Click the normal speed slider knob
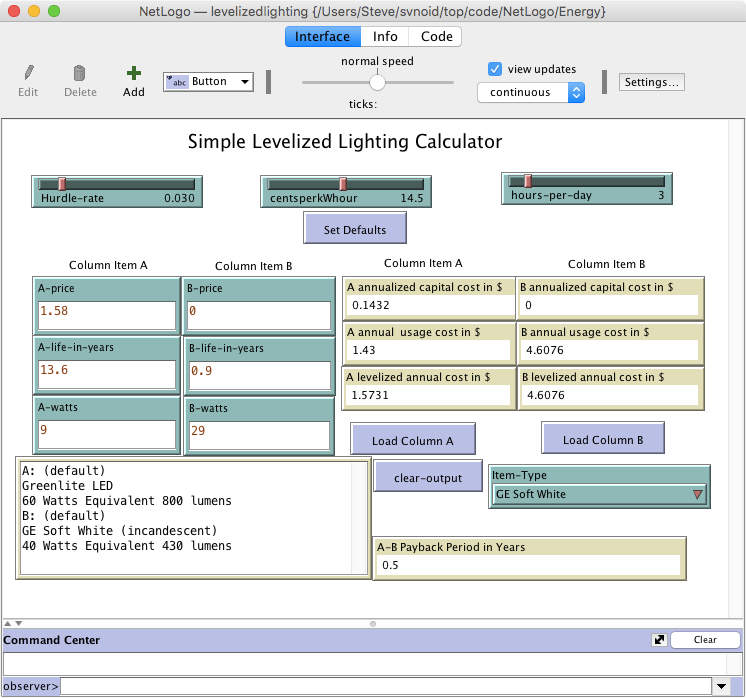This screenshot has height=698, width=746. (377, 83)
